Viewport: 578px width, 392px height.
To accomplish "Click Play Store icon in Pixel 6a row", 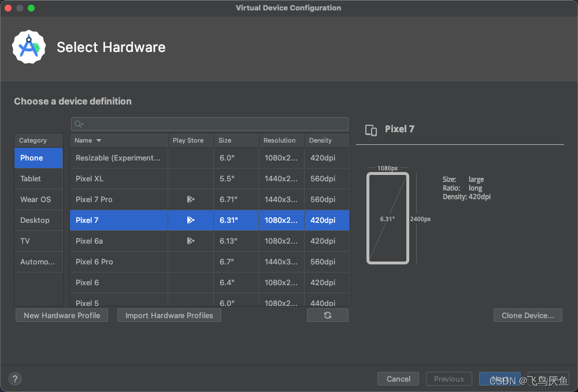I will (191, 241).
